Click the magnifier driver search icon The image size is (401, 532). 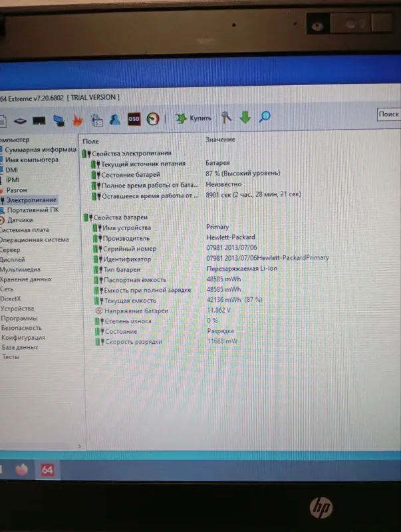coord(265,117)
